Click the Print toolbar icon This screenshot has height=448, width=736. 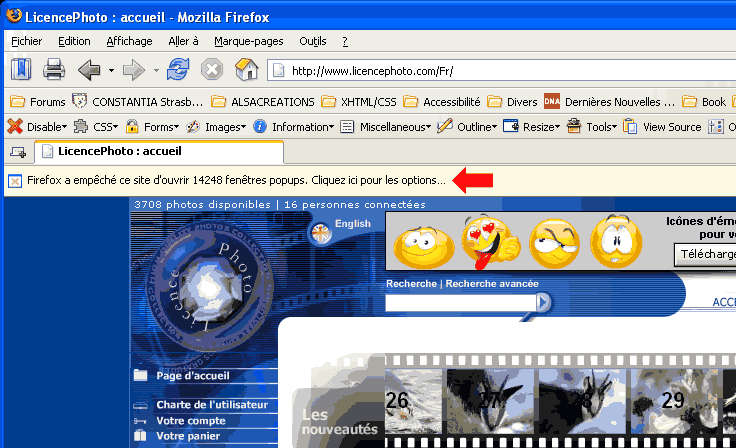54,70
